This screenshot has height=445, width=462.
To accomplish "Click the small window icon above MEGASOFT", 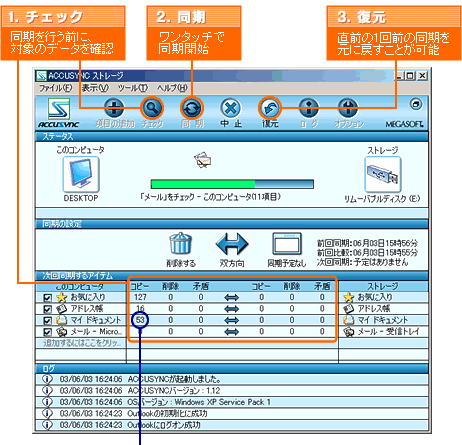I will 416,104.
